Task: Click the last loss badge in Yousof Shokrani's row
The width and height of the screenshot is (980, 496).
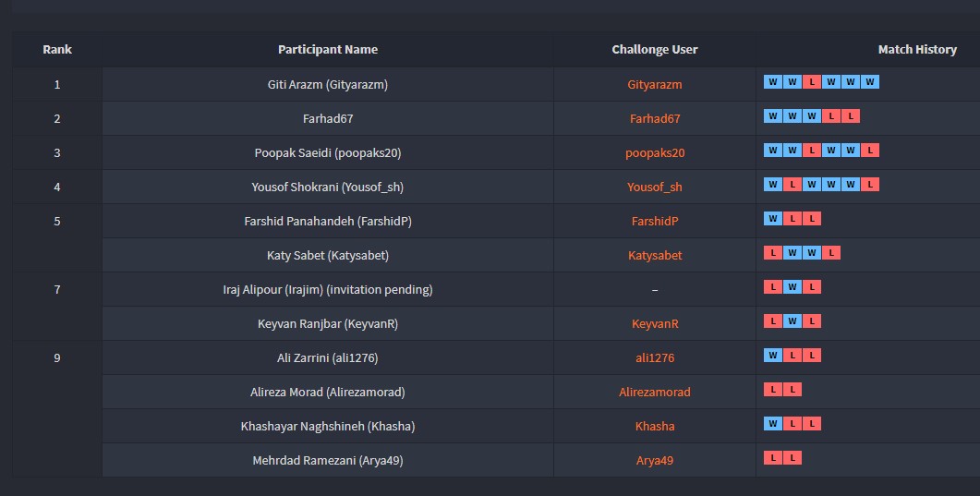Action: (870, 185)
